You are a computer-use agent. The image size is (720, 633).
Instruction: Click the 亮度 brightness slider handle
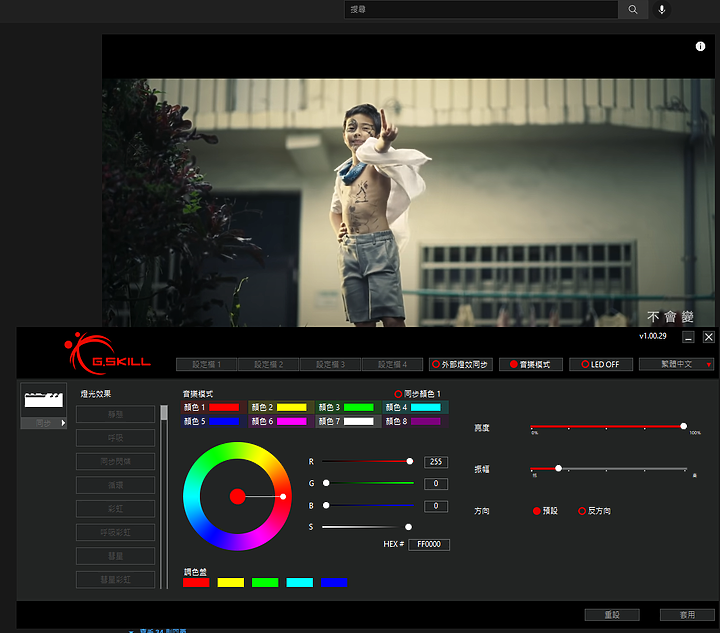(x=684, y=426)
